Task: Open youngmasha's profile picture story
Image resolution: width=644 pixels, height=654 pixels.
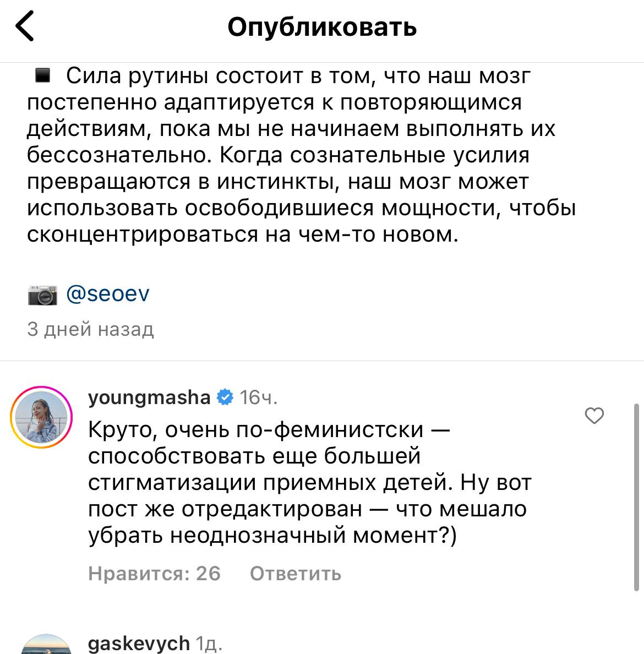Action: [x=42, y=417]
